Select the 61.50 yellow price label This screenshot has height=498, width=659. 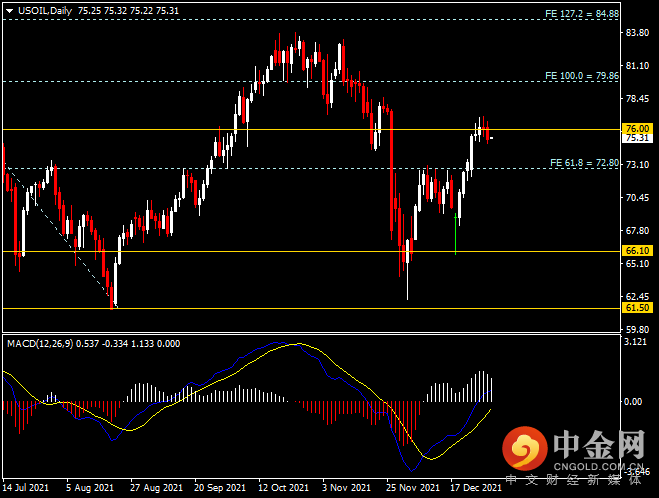coord(637,308)
